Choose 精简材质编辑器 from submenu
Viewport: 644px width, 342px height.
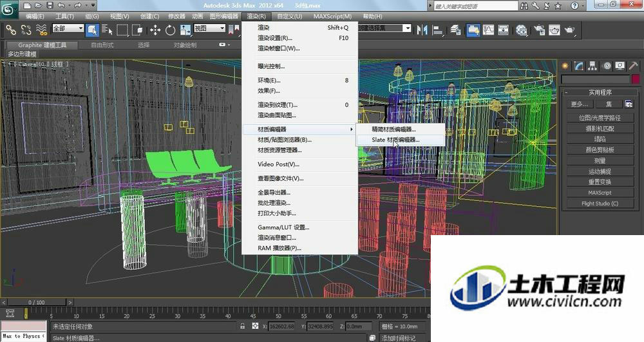point(399,129)
